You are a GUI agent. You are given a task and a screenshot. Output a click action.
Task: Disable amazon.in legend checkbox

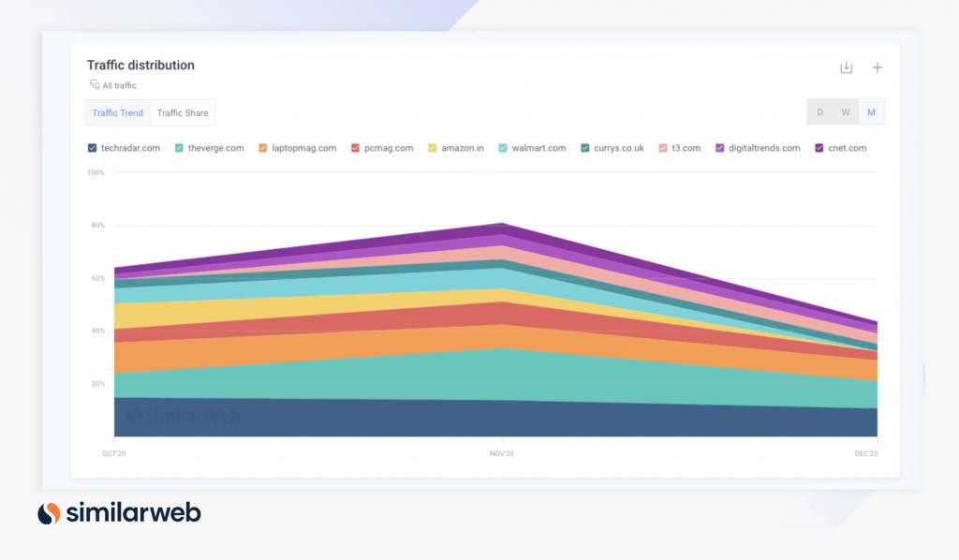click(433, 148)
